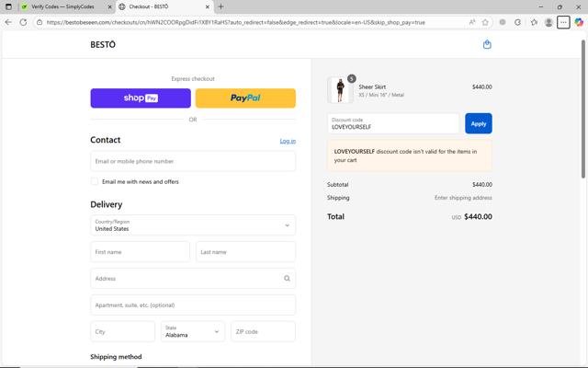Switch to Verify Codes — SimplyCodes tab
This screenshot has height=368, width=588.
[62, 6]
